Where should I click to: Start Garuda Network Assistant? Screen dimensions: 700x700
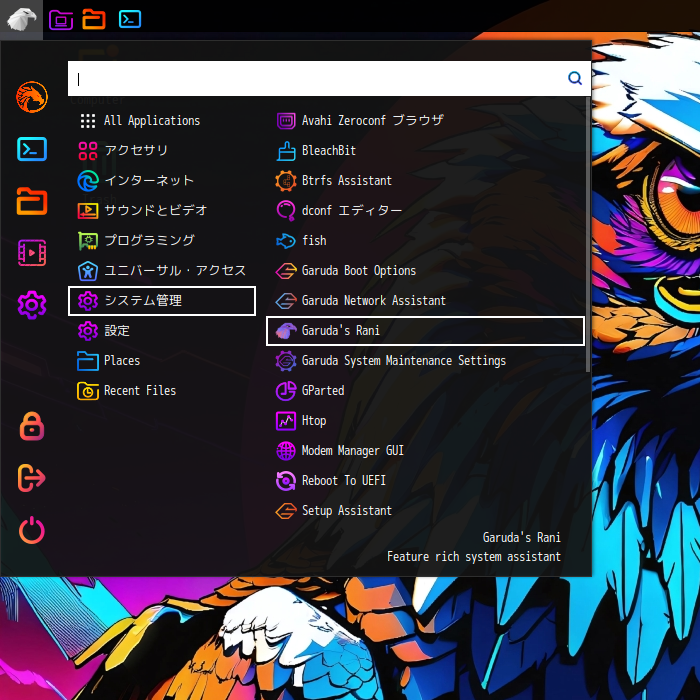click(x=373, y=300)
